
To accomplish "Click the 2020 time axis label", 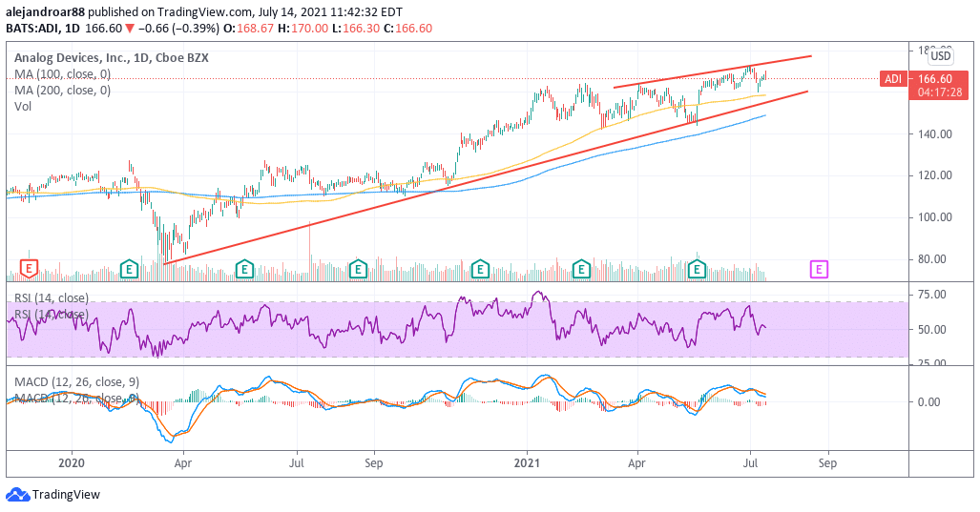I will [72, 463].
